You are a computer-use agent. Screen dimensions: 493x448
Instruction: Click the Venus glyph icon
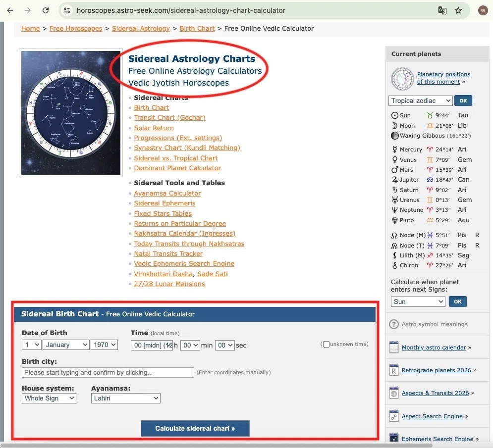[x=394, y=160]
